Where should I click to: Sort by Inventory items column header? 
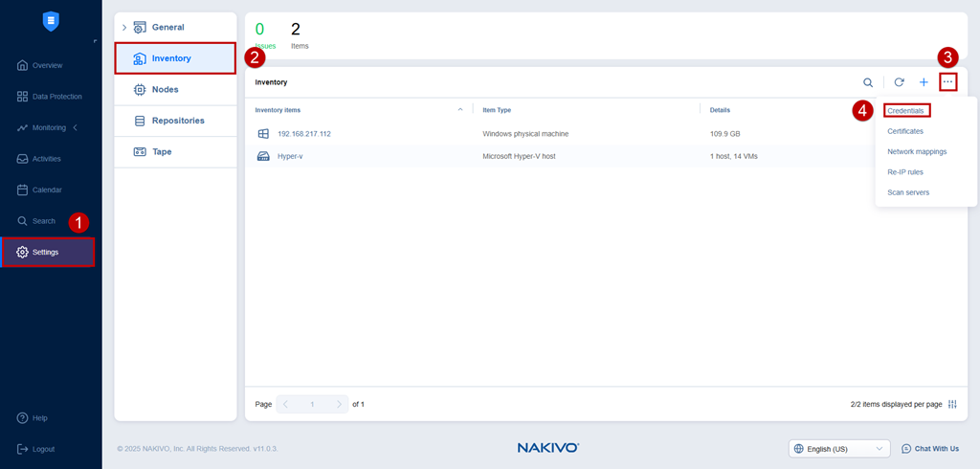pos(278,110)
